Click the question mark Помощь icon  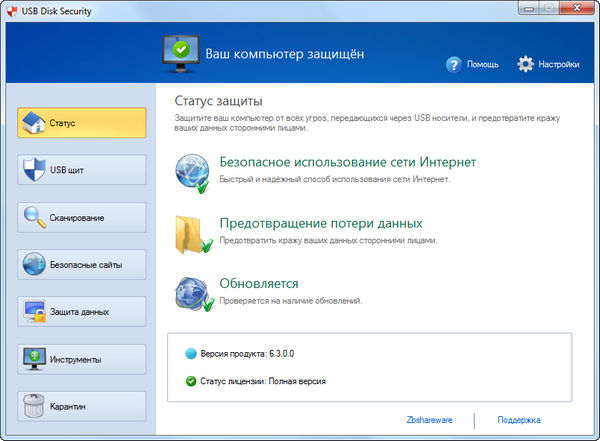(x=455, y=64)
